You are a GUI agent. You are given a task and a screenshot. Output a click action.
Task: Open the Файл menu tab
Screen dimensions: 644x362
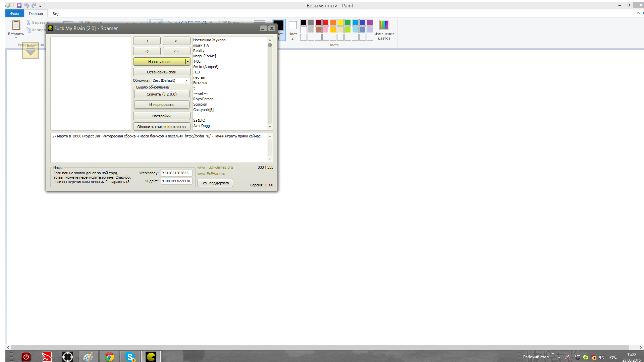click(x=15, y=13)
